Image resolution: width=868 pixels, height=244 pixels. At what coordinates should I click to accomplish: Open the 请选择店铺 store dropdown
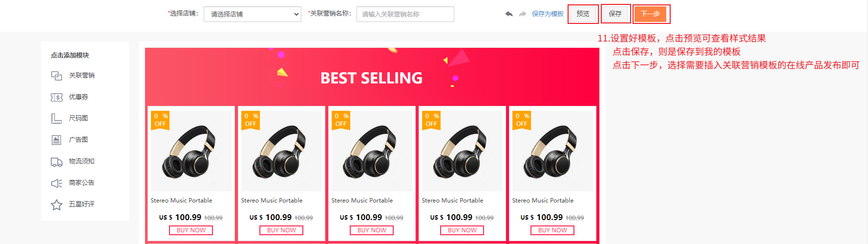click(253, 14)
